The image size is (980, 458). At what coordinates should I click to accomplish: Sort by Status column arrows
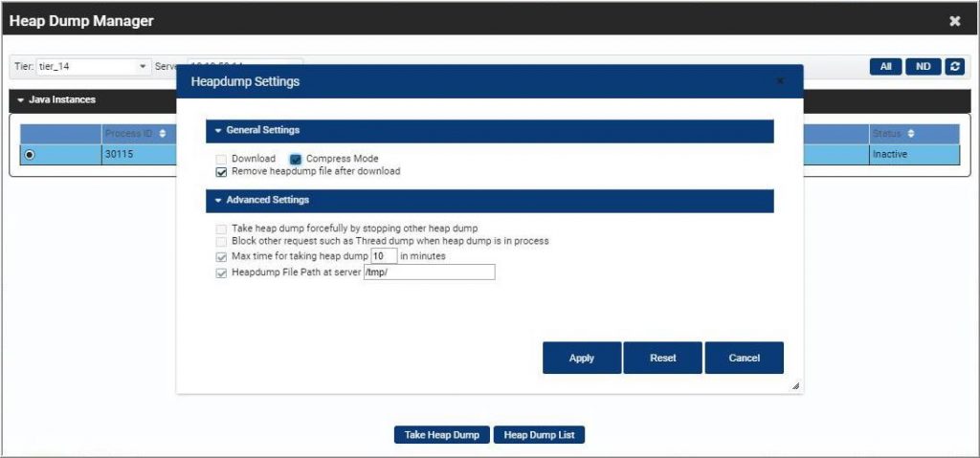pos(911,134)
